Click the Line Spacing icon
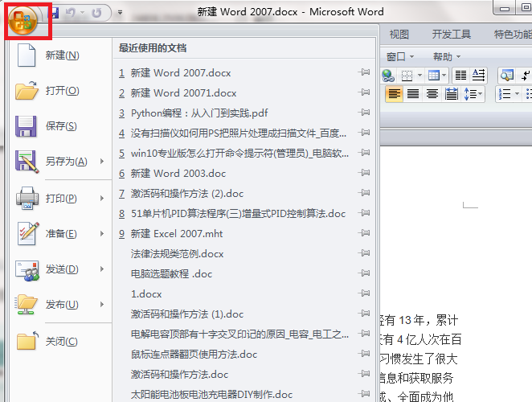Image resolution: width=532 pixels, height=402 pixels. pos(473,94)
